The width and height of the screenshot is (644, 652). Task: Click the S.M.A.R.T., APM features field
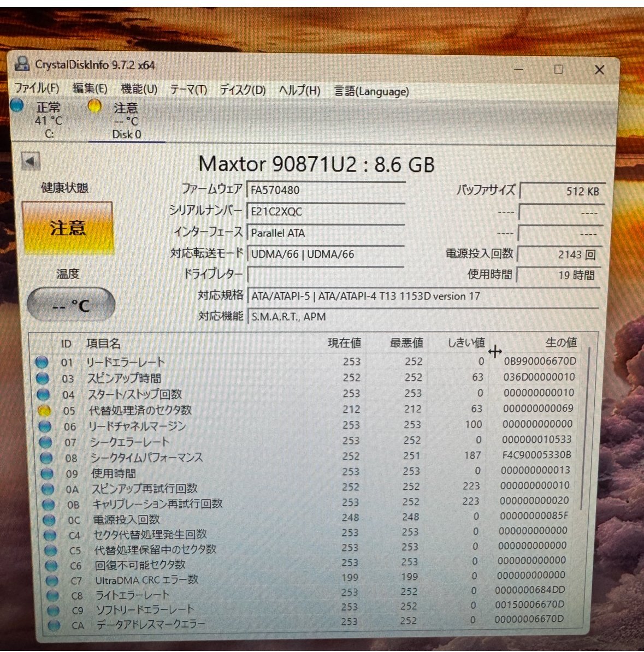click(x=423, y=316)
